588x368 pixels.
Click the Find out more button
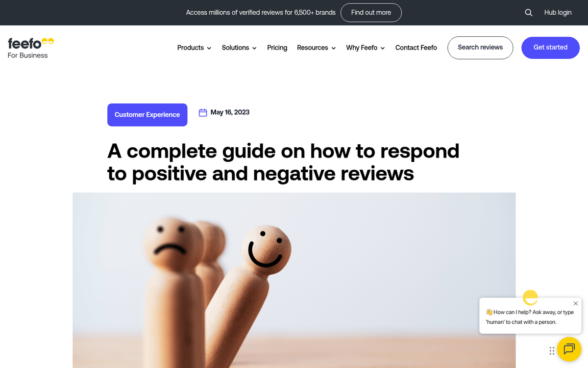point(371,12)
